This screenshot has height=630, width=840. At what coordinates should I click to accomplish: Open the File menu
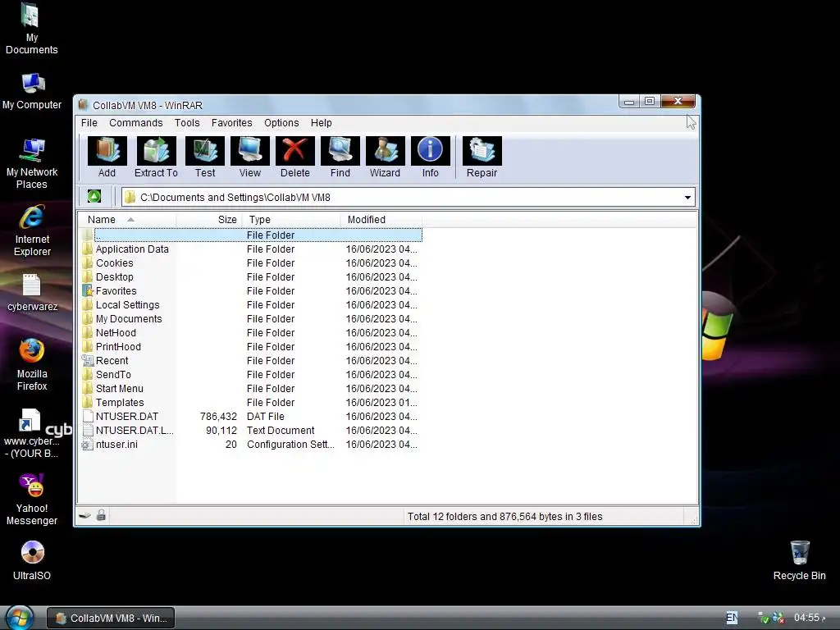click(89, 123)
